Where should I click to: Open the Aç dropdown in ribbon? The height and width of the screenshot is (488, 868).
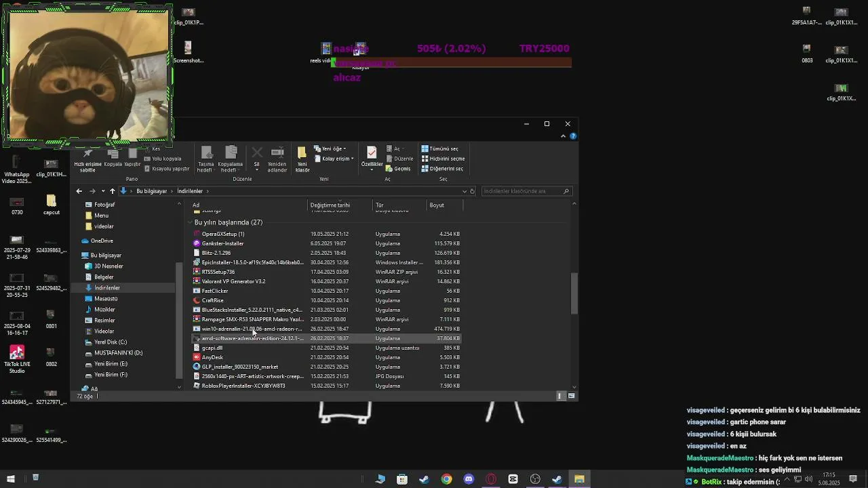tap(394, 148)
